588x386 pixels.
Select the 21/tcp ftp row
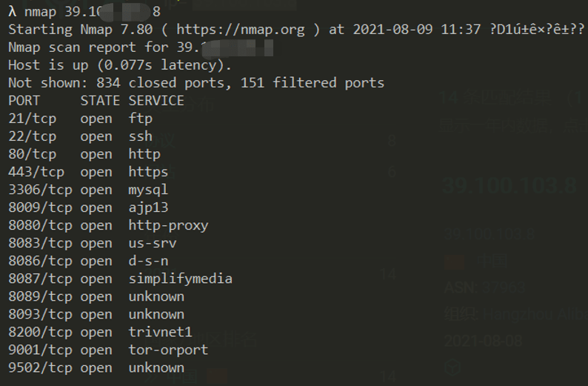pyautogui.click(x=80, y=119)
